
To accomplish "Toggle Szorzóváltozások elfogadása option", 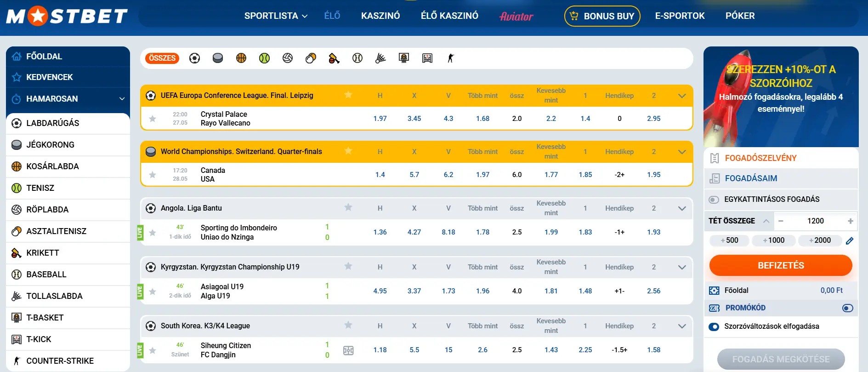I will 714,327.
